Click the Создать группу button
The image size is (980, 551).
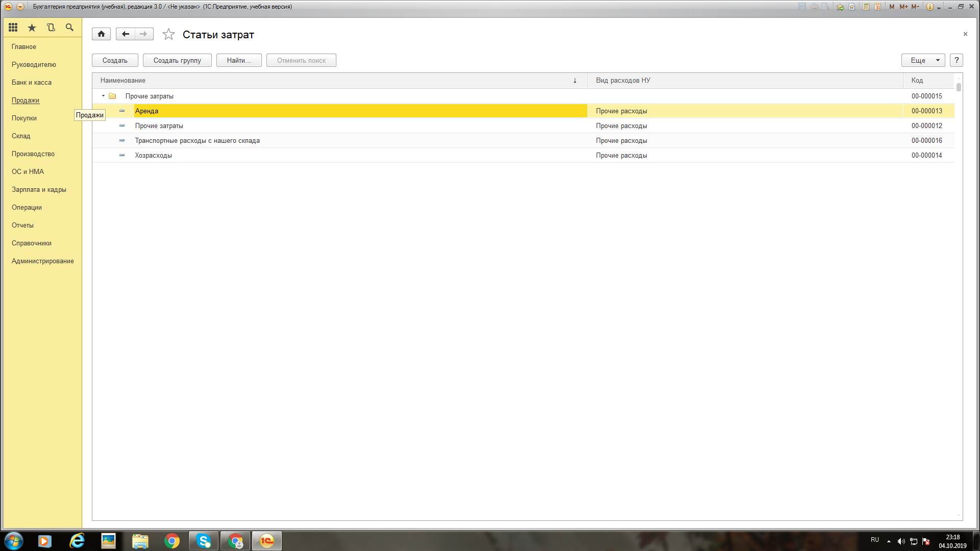177,60
